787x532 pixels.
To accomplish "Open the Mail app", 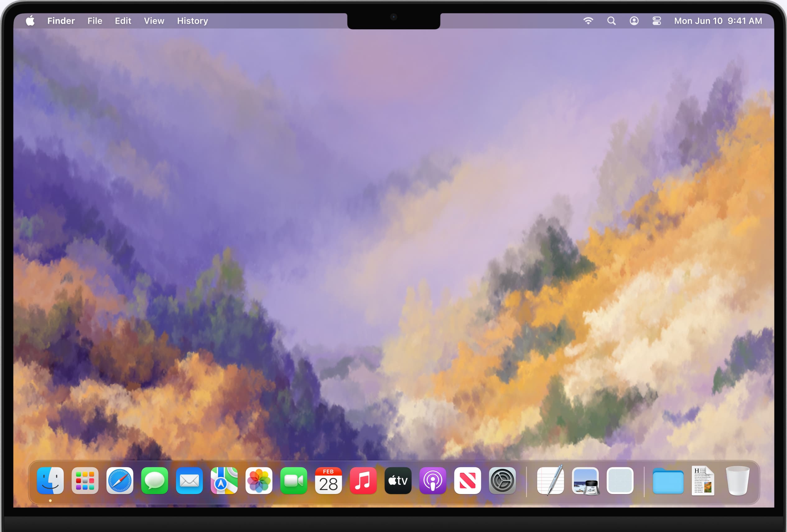I will click(x=189, y=481).
